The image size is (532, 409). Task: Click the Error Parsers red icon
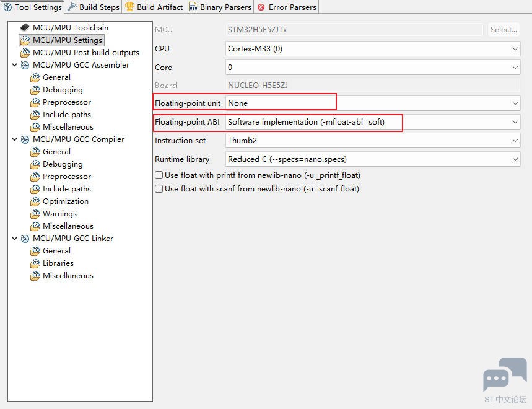point(261,7)
